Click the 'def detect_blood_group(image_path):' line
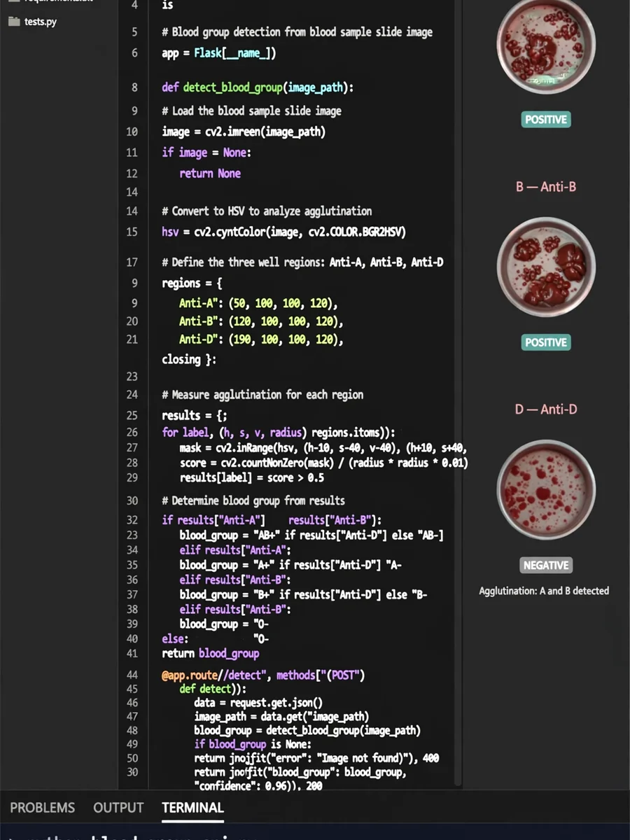Viewport: 630px width, 840px height. (x=258, y=87)
